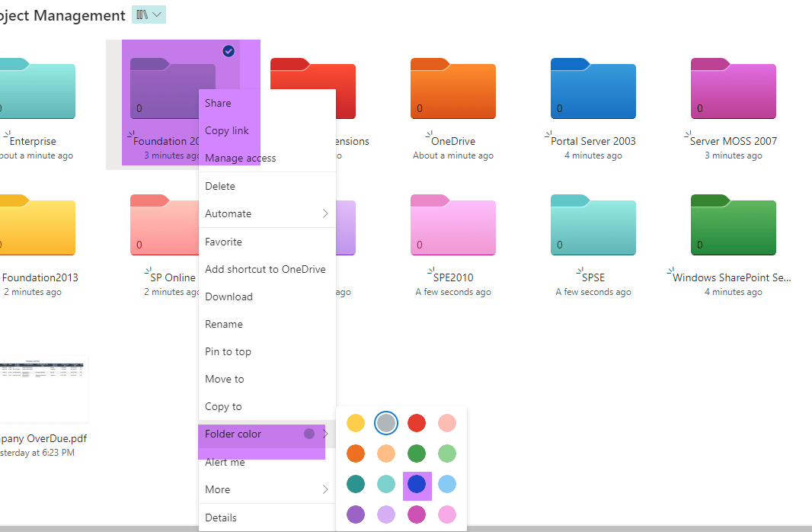Click the library view icon near title

tap(142, 15)
